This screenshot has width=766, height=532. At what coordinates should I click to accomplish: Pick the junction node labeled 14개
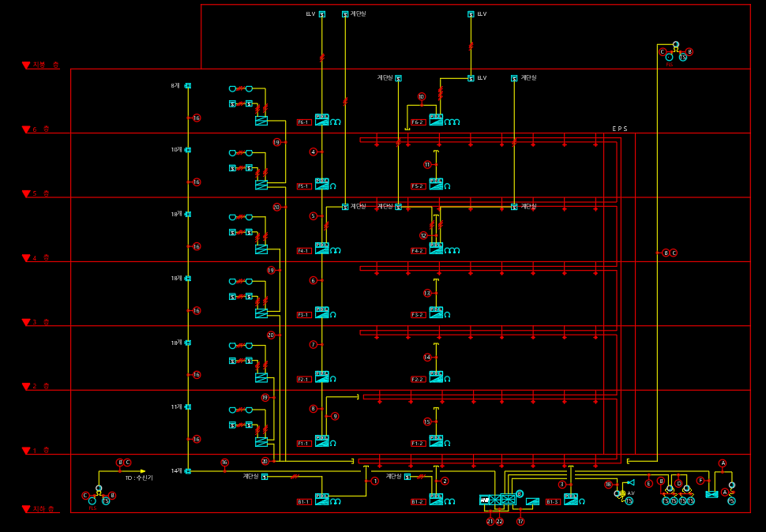point(188,471)
